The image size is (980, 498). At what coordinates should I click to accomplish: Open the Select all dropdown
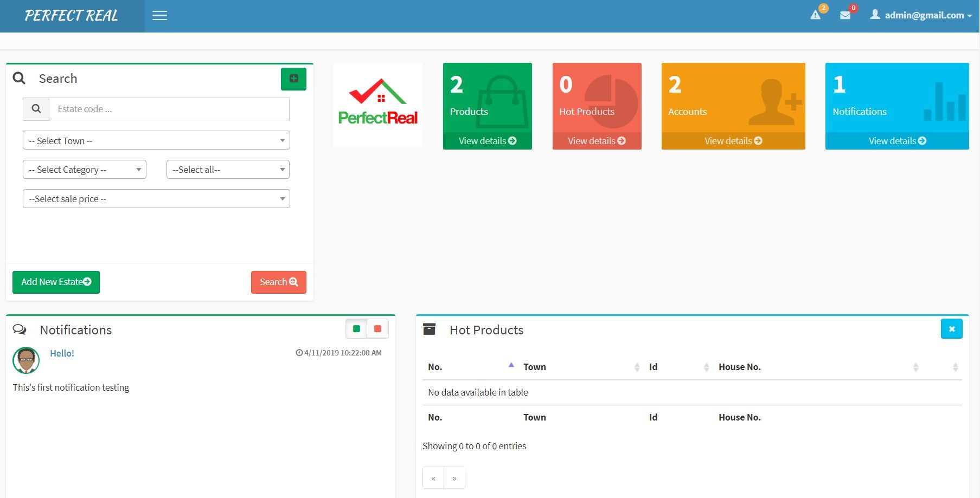pyautogui.click(x=228, y=170)
